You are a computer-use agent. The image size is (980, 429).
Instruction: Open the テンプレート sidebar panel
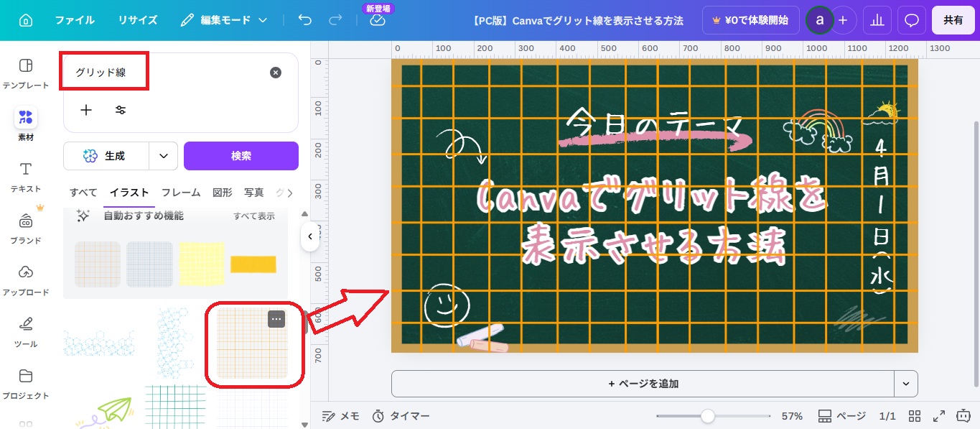click(26, 73)
